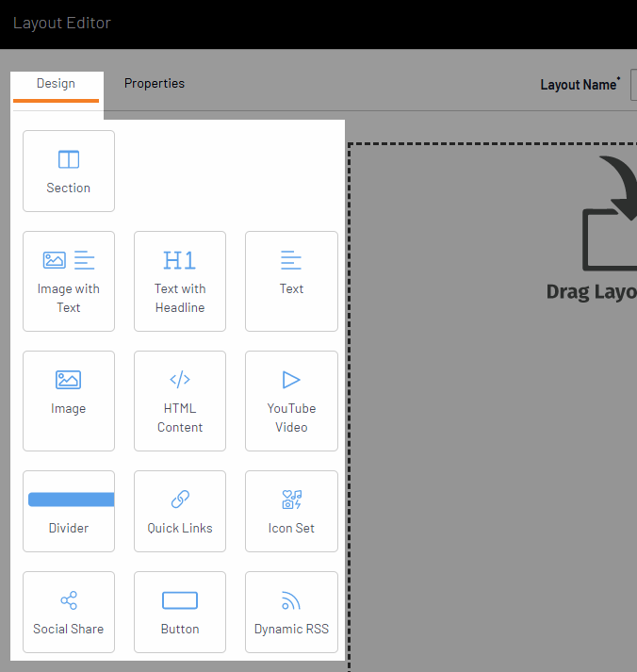Open the Properties tab
This screenshot has height=672, width=637.
coord(155,84)
